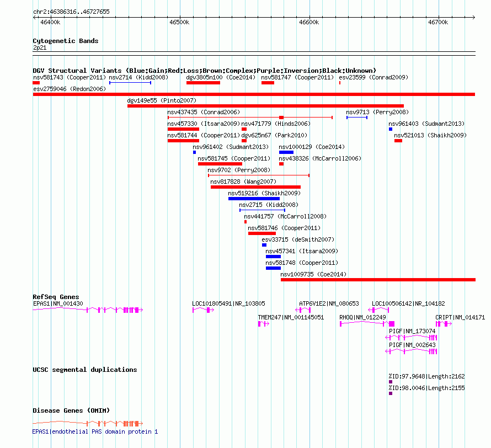Click the UCSC segmental duplications track title
The width and height of the screenshot is (491, 448).
tap(85, 370)
